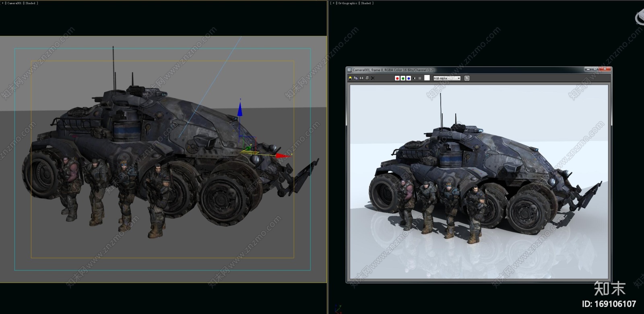Save the rendered image with the disk icon
Screen dimensions: 644x314
(350, 78)
